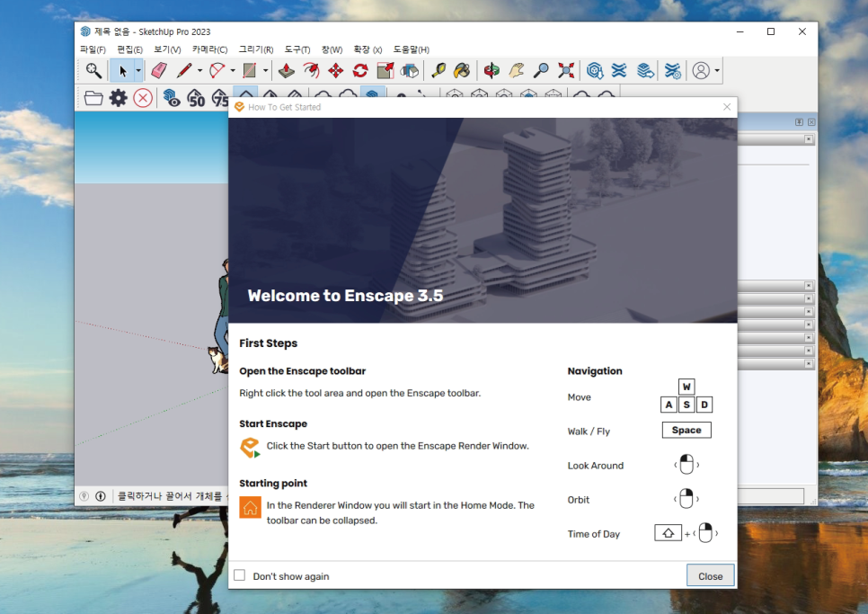The image size is (868, 614).
Task: Select the Zoom magnifier tool
Action: coord(541,70)
